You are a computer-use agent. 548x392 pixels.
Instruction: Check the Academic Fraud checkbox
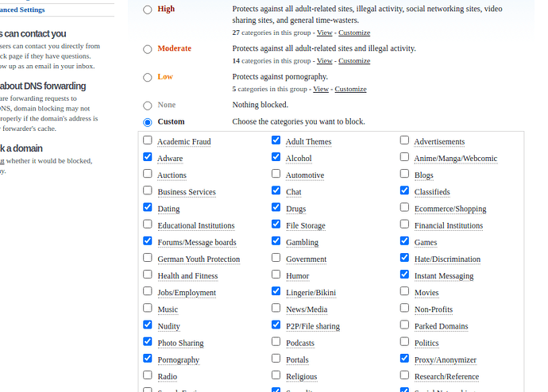148,140
